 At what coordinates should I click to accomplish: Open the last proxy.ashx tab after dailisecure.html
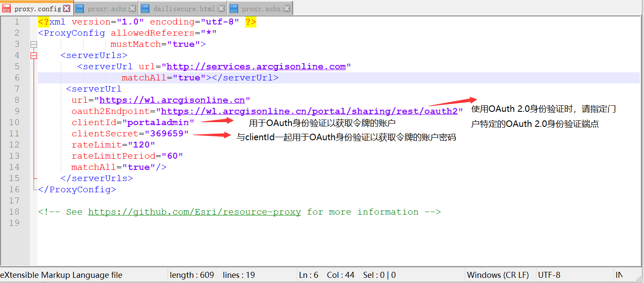pyautogui.click(x=260, y=8)
